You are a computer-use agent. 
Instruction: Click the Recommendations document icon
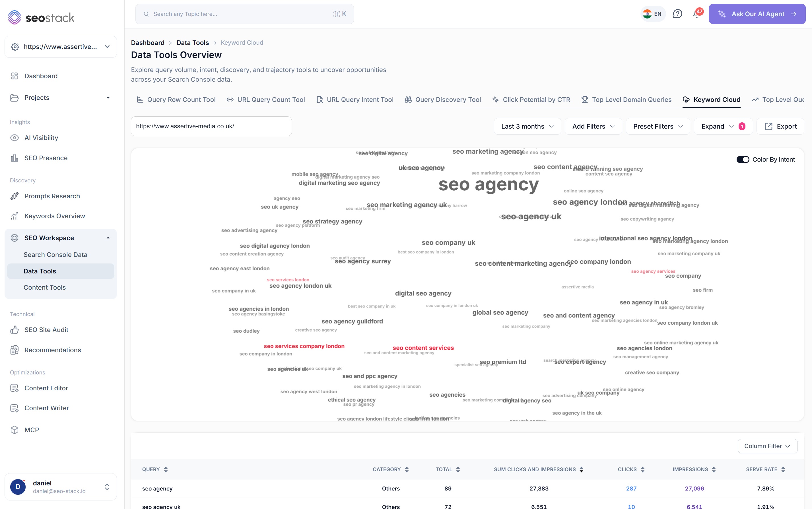click(14, 350)
